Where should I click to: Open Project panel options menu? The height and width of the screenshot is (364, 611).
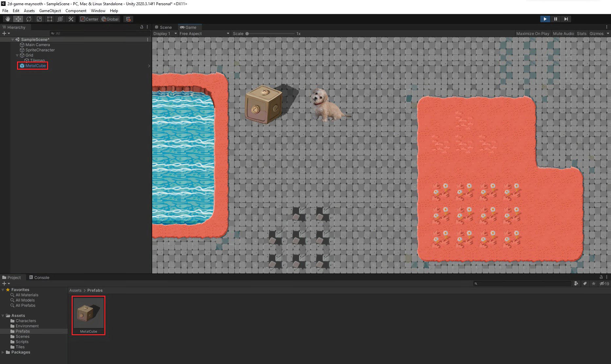[606, 277]
